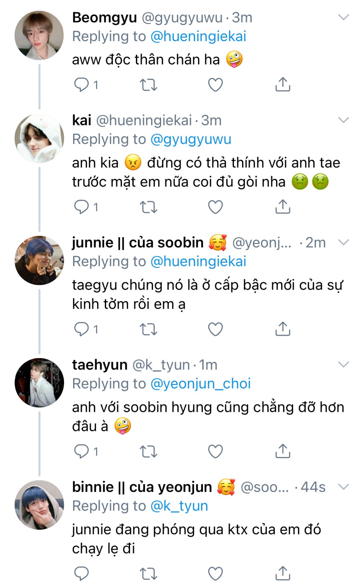Image resolution: width=364 pixels, height=588 pixels.
Task: Like junnie's taegyu tweet
Action: click(x=215, y=329)
